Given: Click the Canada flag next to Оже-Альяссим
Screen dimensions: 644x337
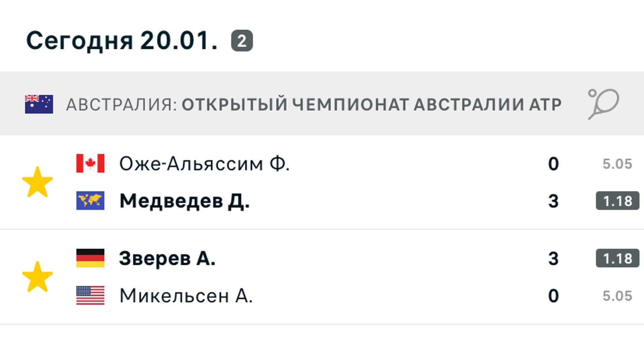Looking at the screenshot, I should [x=90, y=163].
